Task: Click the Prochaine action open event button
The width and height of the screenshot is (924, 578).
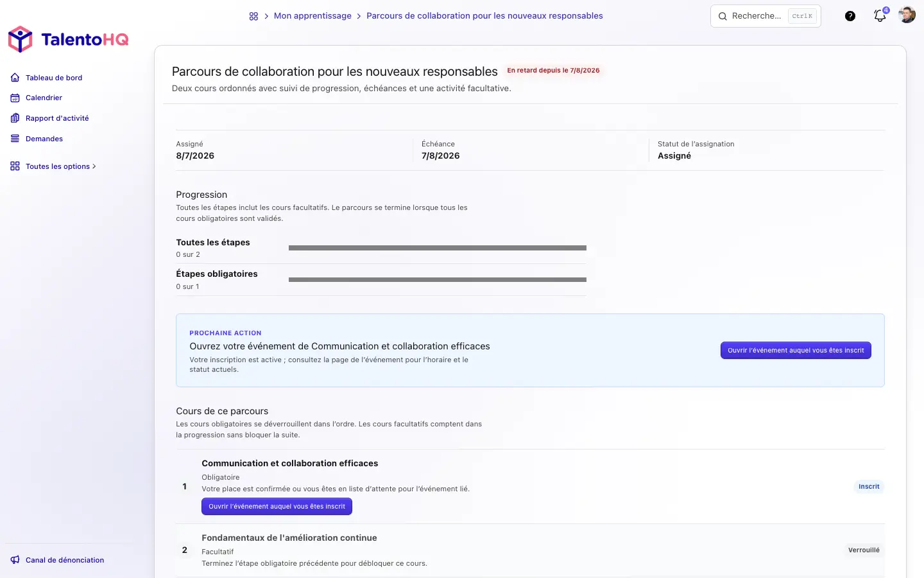Action: [x=796, y=351]
